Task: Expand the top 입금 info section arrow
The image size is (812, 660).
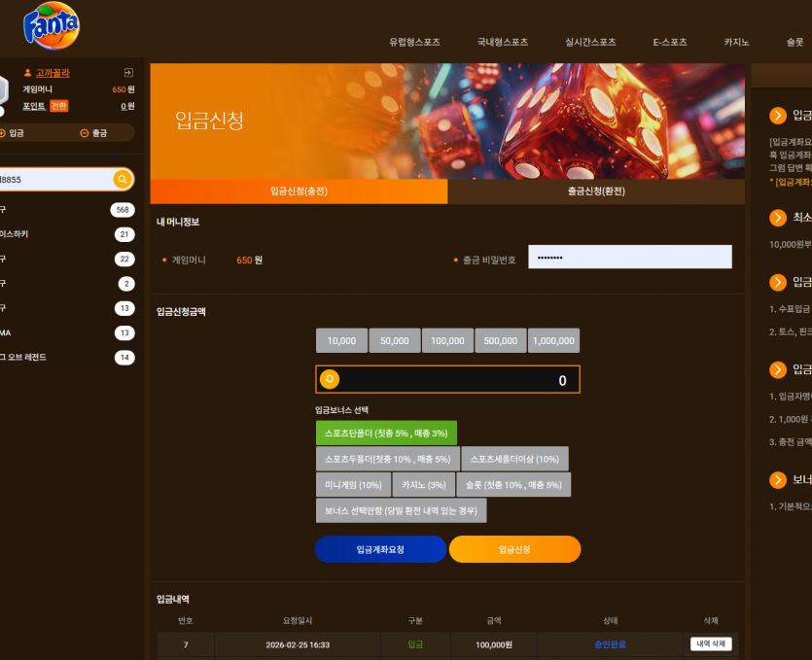Action: pos(778,116)
